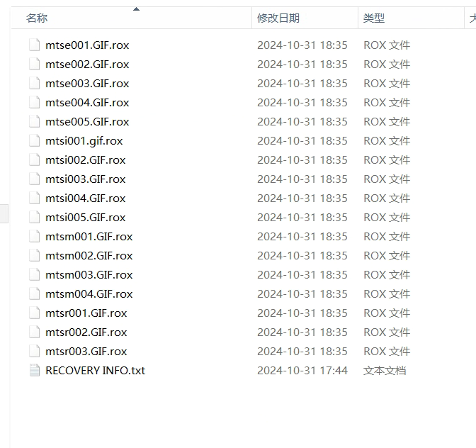476x448 pixels.
Task: Click the modified date of mtsi005.GIF.rox
Action: point(302,218)
